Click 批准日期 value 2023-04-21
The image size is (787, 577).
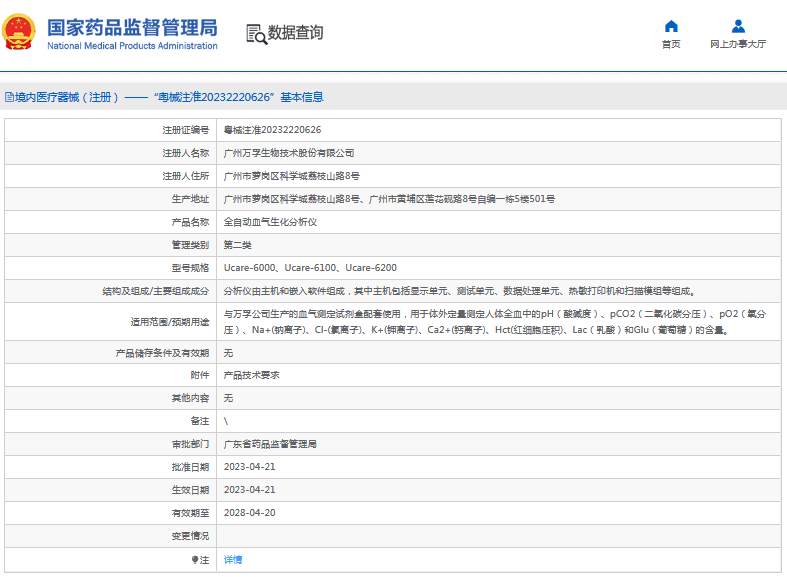[249, 467]
